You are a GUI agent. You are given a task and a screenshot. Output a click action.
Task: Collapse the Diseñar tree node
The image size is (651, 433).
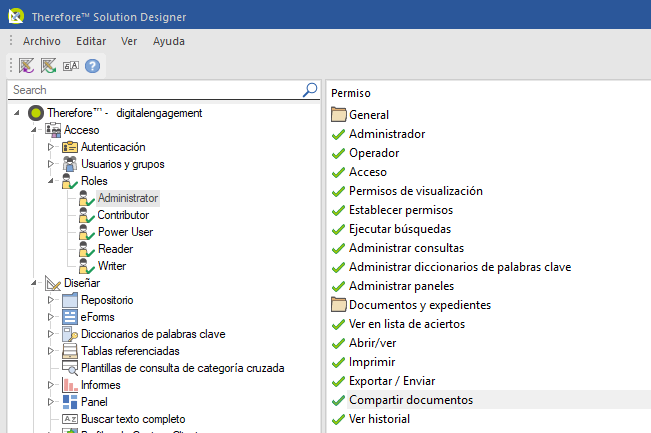pos(34,283)
